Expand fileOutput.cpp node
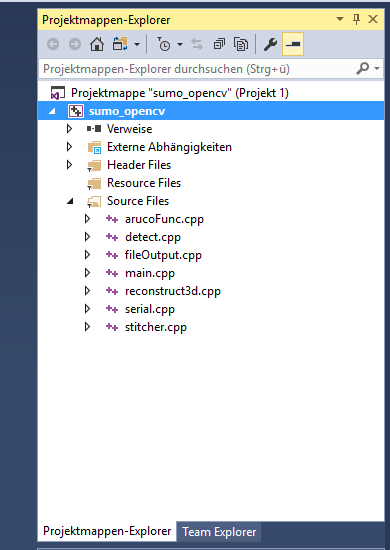Viewport: 390px width, 550px height. pos(87,255)
